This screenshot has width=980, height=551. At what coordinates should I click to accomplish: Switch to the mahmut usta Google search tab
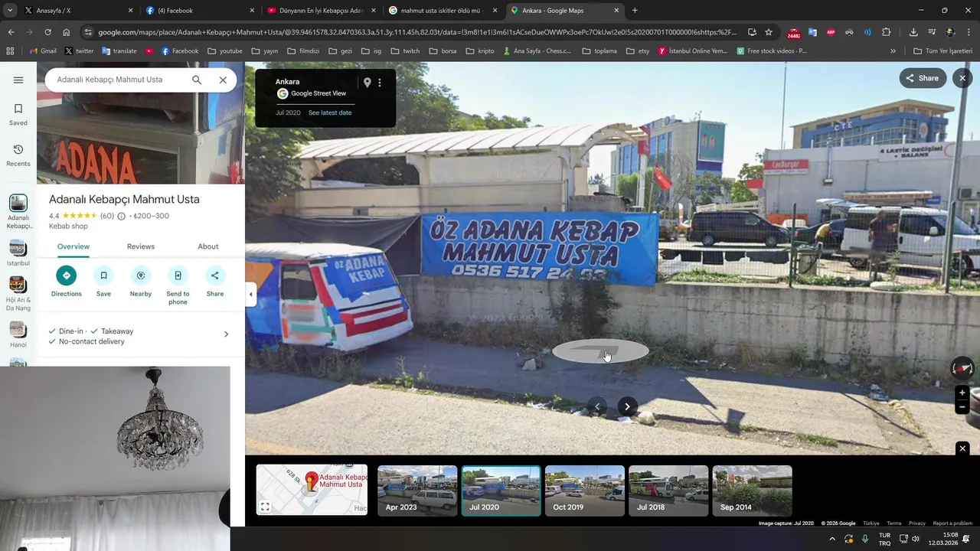click(x=443, y=11)
